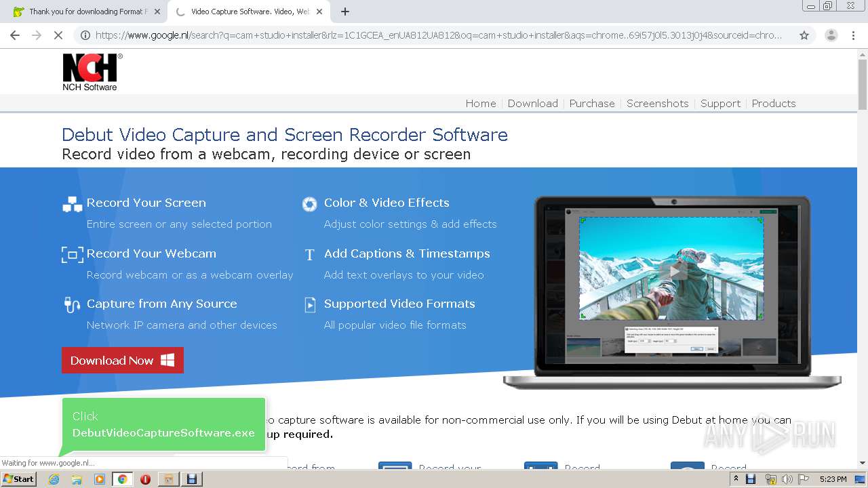Click 'Add text overlays to your video' text
The height and width of the screenshot is (488, 868).
pos(404,275)
